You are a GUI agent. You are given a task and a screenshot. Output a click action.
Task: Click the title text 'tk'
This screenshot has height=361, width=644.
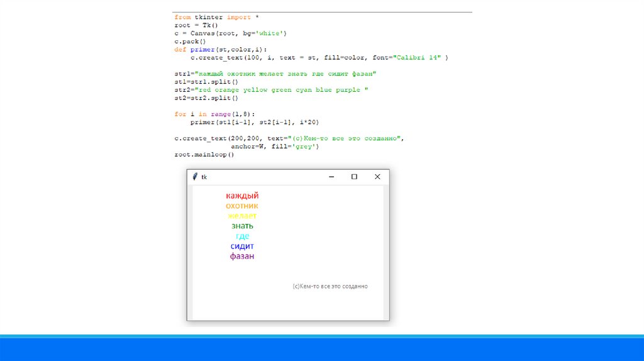tap(204, 177)
